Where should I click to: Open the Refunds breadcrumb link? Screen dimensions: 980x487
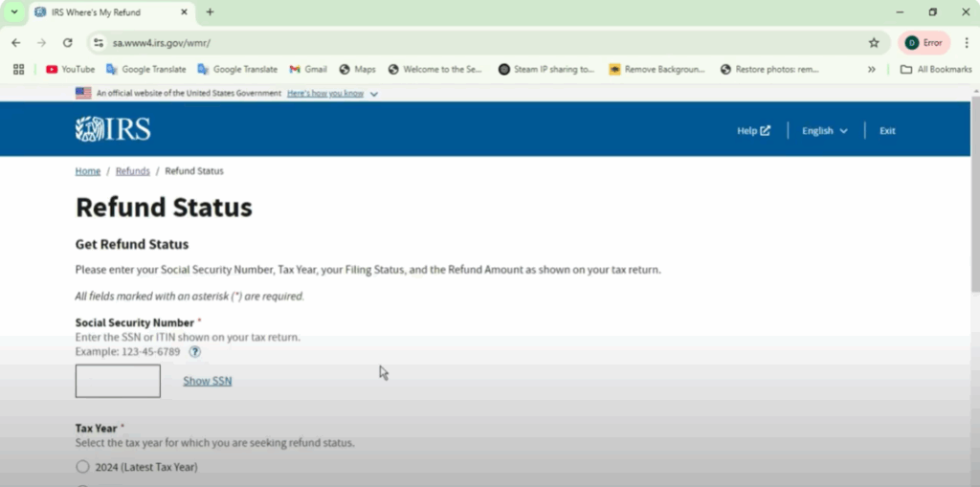click(132, 170)
